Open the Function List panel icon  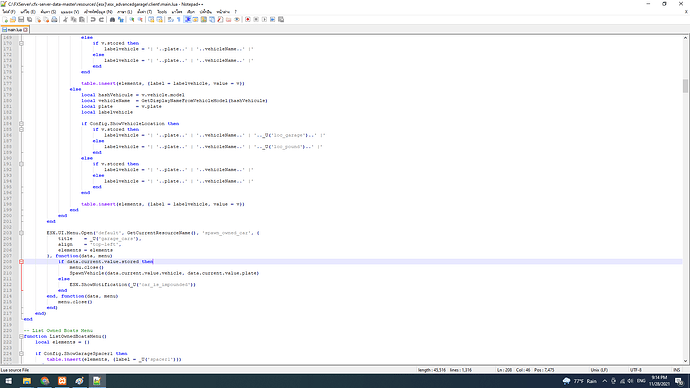pos(220,19)
